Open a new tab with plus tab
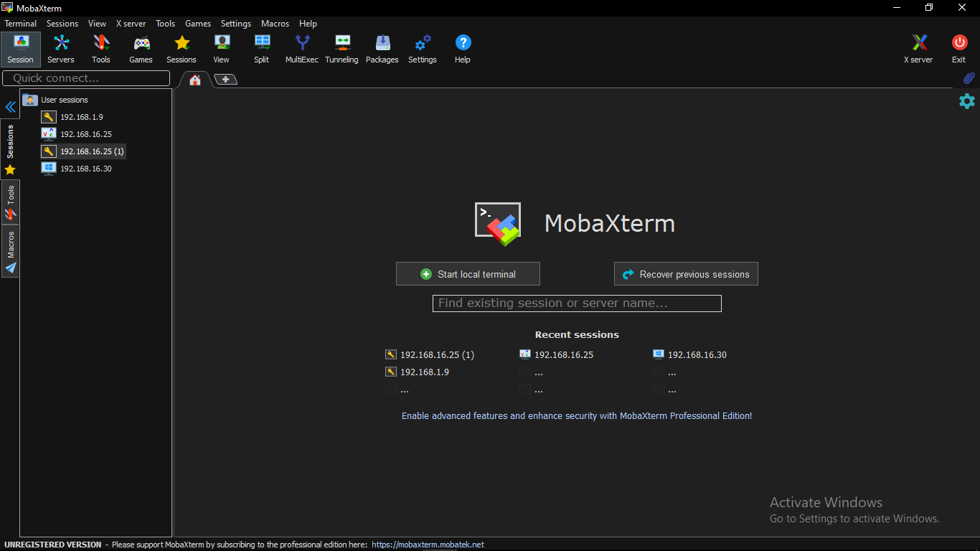 click(x=225, y=80)
